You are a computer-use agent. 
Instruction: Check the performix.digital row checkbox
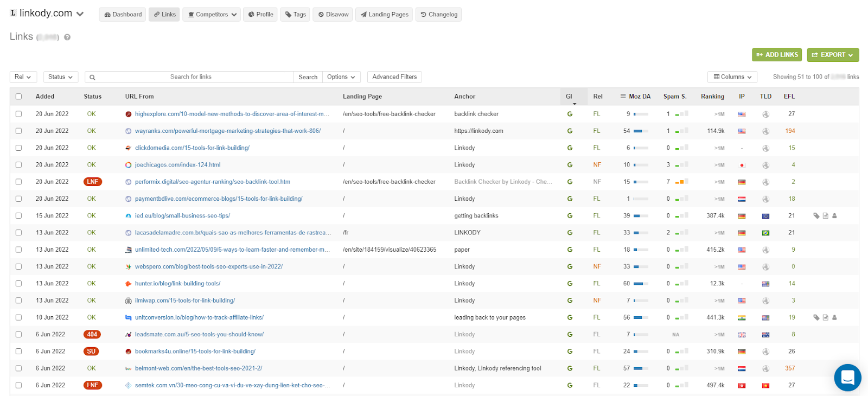click(18, 182)
